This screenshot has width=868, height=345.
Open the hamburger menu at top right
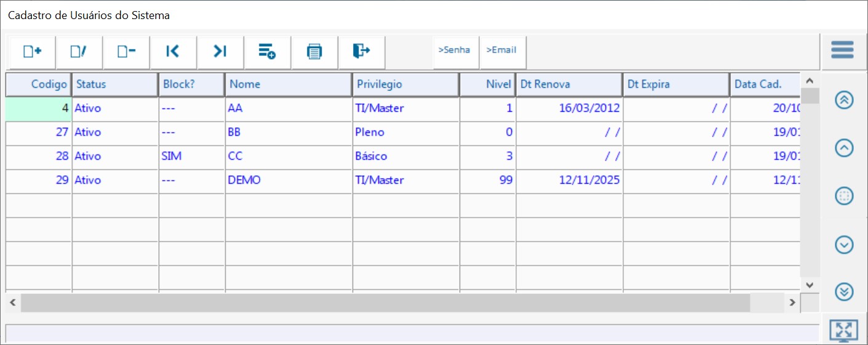coord(842,50)
